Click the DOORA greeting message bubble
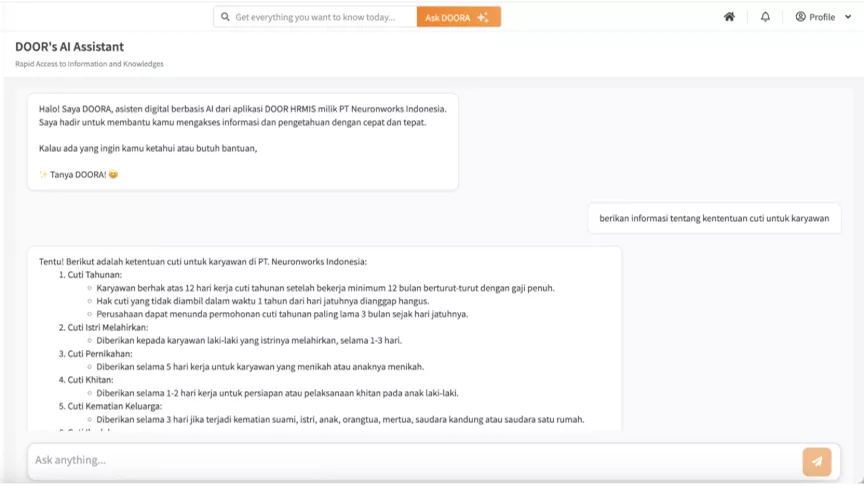The image size is (864, 487). click(x=242, y=141)
